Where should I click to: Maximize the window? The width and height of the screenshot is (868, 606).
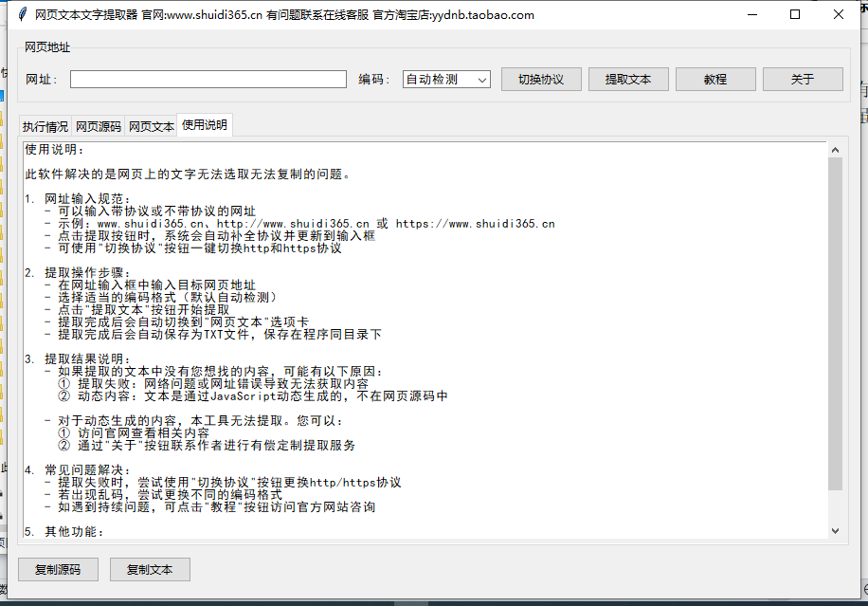click(x=795, y=14)
